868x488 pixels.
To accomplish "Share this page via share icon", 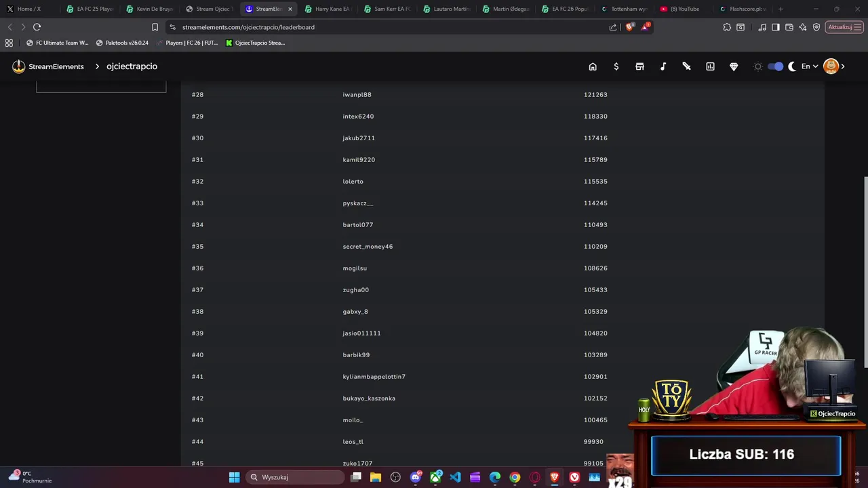I will point(613,27).
